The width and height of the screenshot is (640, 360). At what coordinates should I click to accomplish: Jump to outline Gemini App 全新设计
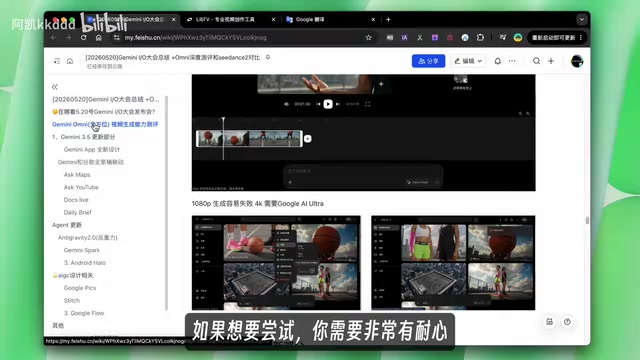click(x=92, y=149)
